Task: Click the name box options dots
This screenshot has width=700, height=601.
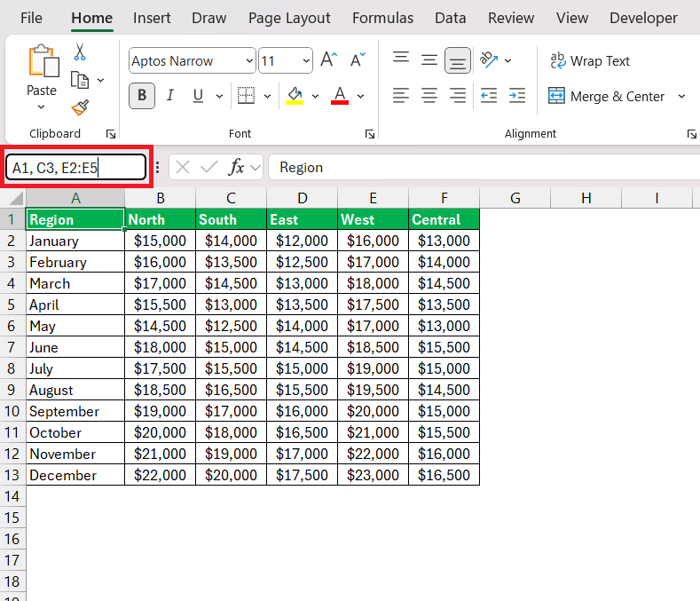Action: pyautogui.click(x=158, y=168)
